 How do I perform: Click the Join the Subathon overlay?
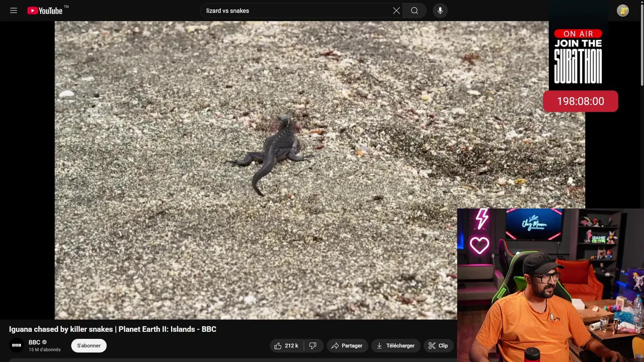(x=578, y=56)
